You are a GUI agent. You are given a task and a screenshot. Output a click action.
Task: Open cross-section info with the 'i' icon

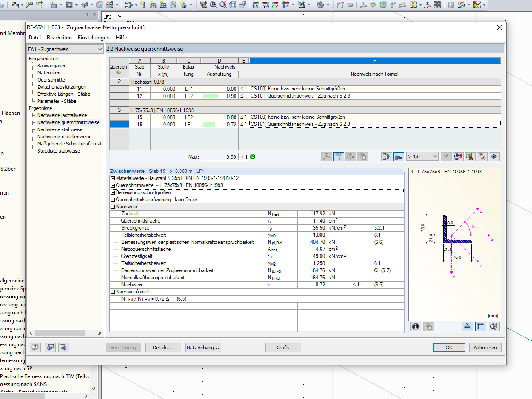[415, 326]
